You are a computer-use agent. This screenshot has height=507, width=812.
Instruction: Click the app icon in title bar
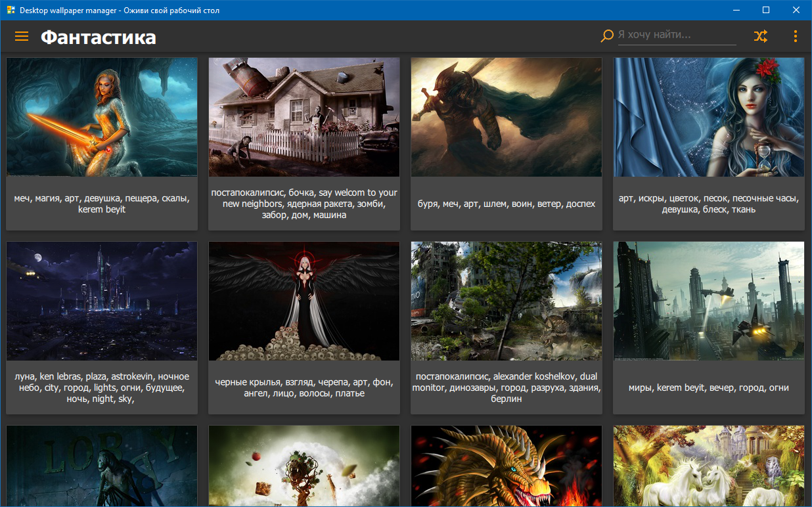[11, 11]
